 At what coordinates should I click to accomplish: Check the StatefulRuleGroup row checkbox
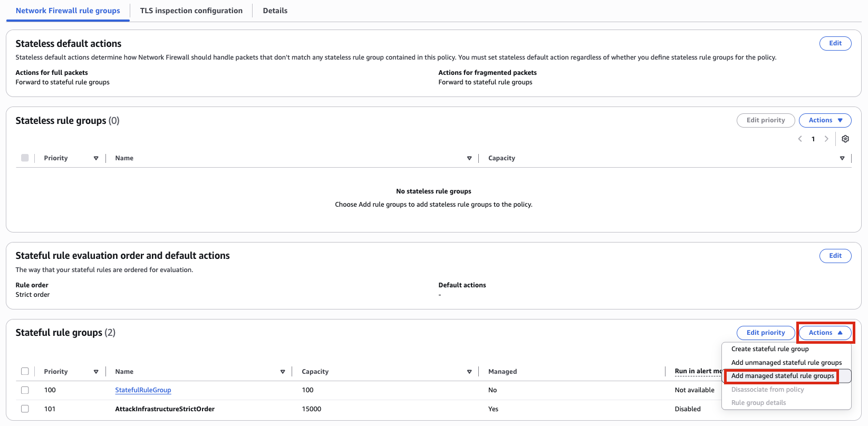coord(25,390)
